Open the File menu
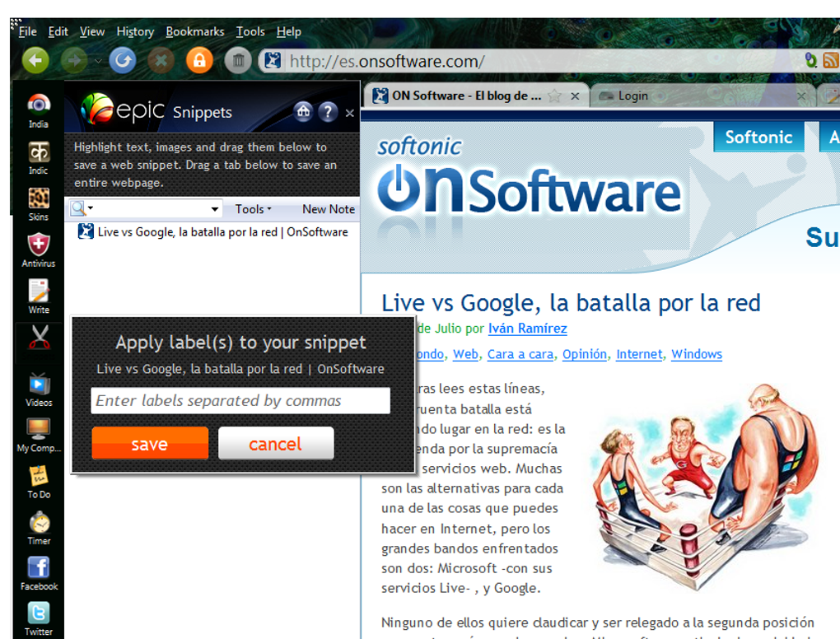 [x=27, y=31]
